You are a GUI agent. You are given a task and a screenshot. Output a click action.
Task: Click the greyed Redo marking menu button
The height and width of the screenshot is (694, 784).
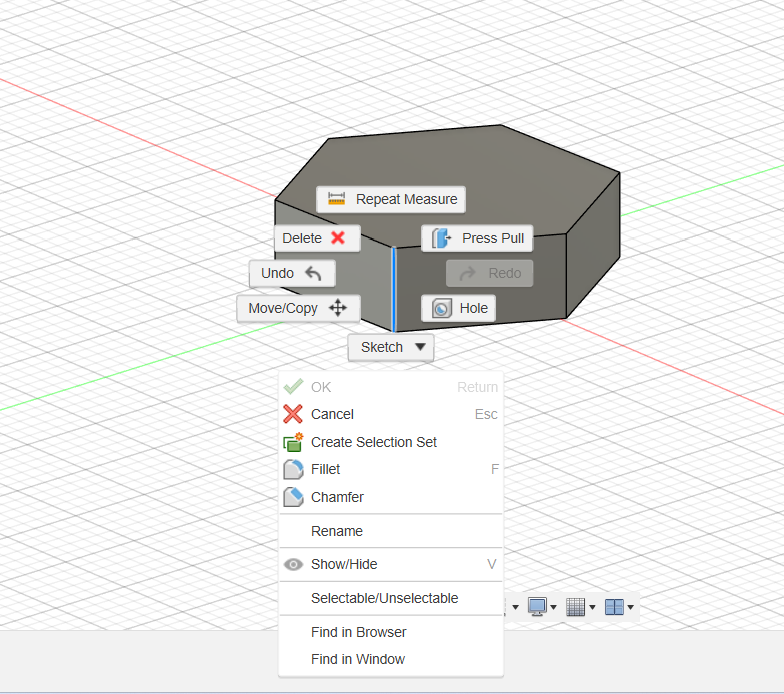[490, 273]
